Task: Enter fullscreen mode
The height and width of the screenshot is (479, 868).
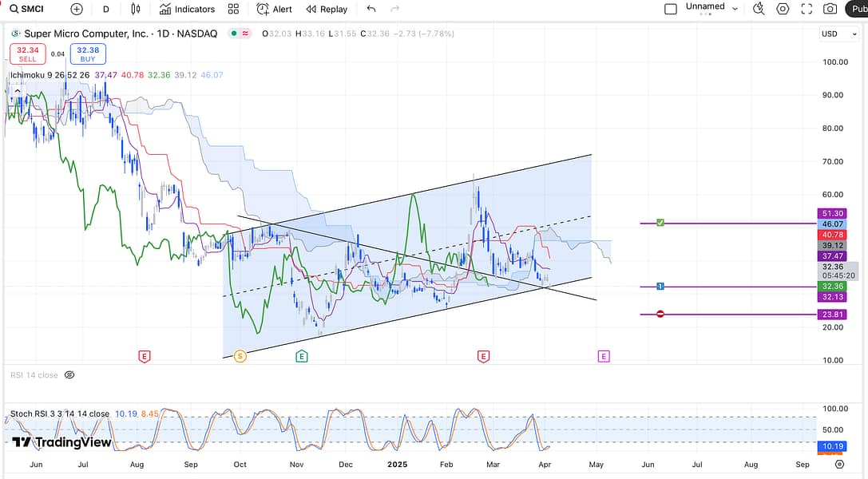Action: tap(807, 10)
